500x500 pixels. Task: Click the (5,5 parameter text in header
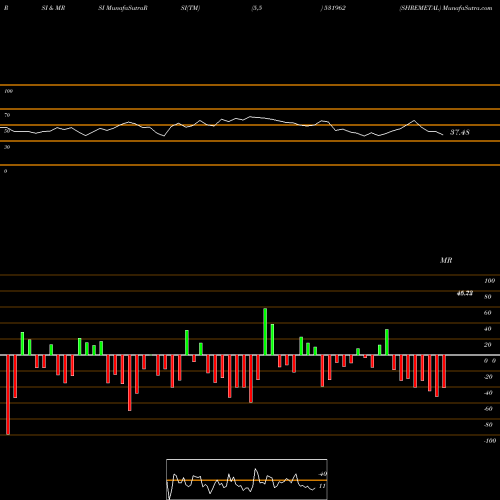(x=257, y=8)
